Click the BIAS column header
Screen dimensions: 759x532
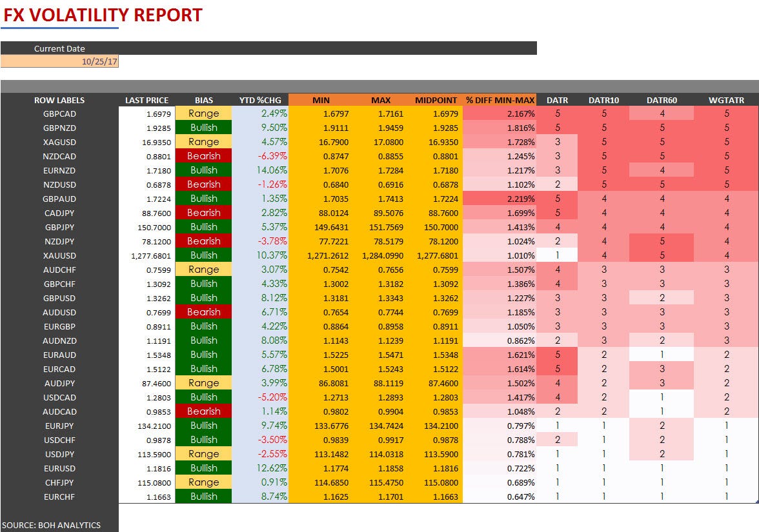pos(204,100)
